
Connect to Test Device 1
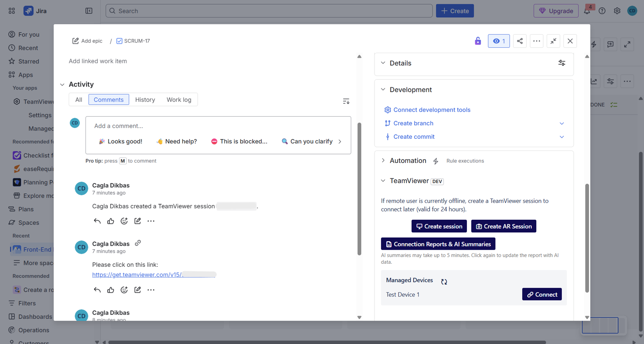click(x=542, y=294)
